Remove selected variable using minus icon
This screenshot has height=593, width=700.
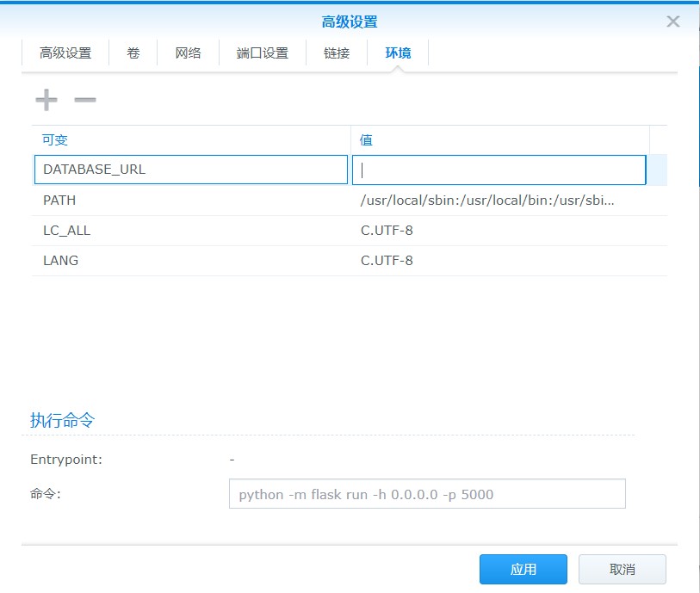point(84,100)
